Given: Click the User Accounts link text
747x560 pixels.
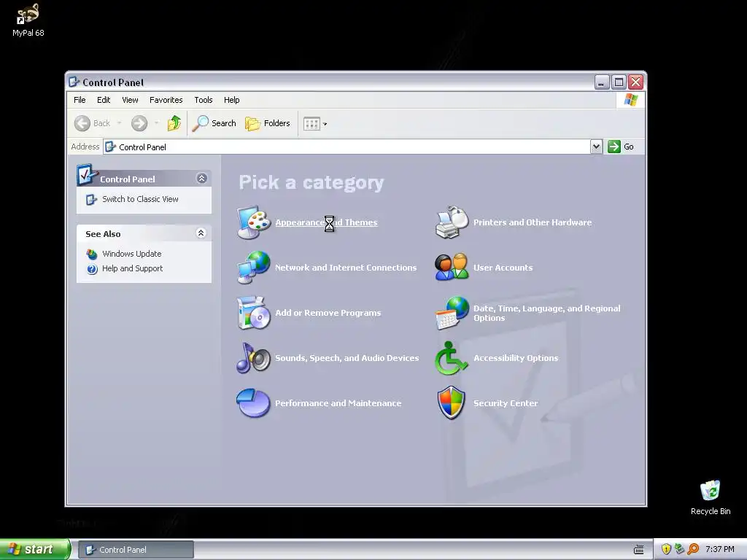Looking at the screenshot, I should point(503,268).
